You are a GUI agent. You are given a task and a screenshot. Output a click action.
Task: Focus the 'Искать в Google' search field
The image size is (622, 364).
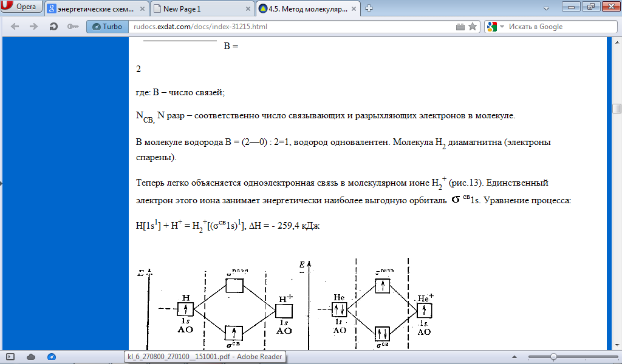coord(561,27)
